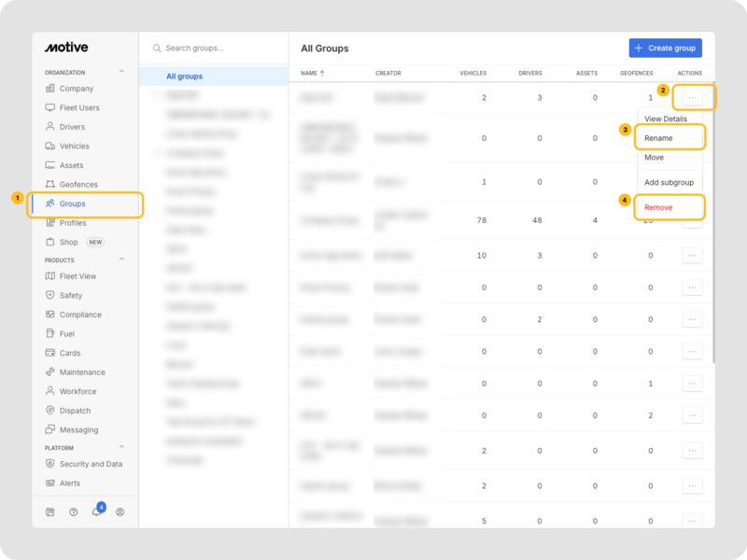Collapse the Organization section chevron
Viewport: 747px width, 560px height.
120,72
